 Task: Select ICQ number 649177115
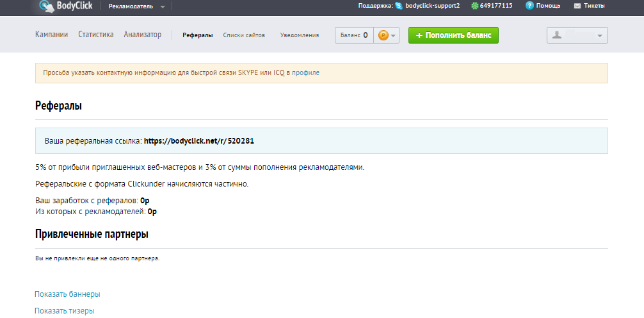point(496,6)
